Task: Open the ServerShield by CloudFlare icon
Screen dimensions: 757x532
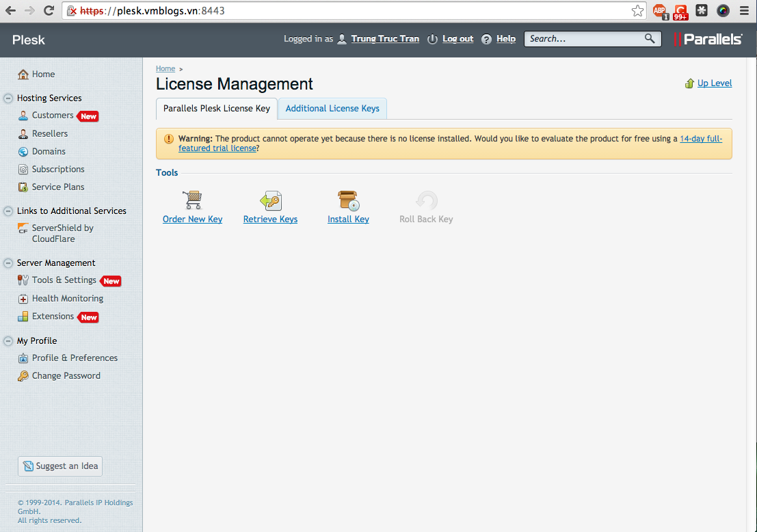Action: [23, 229]
